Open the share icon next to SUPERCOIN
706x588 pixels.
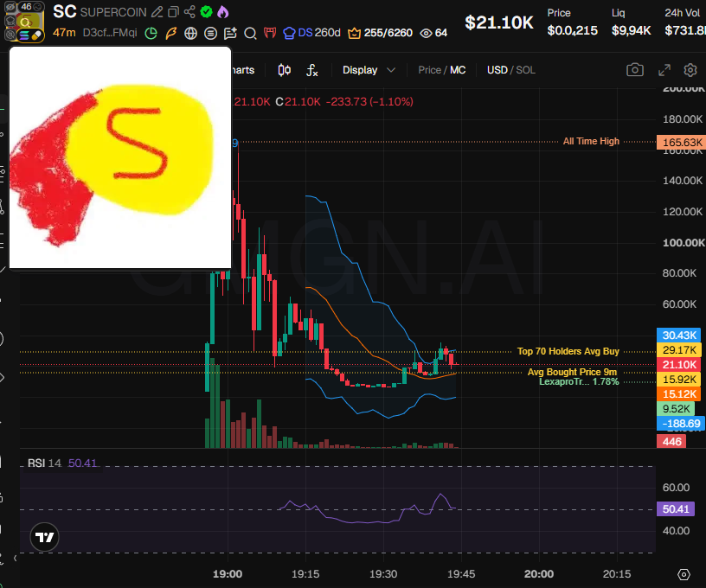click(189, 12)
